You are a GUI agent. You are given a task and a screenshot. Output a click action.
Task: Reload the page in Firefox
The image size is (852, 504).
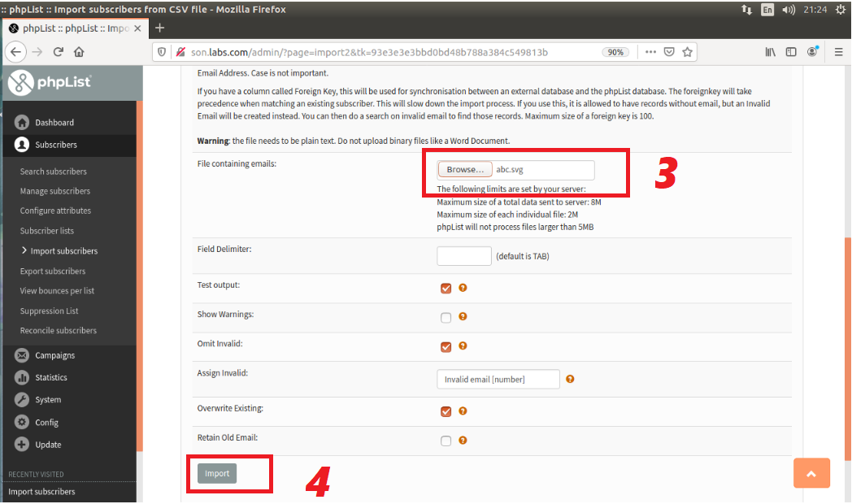point(59,52)
